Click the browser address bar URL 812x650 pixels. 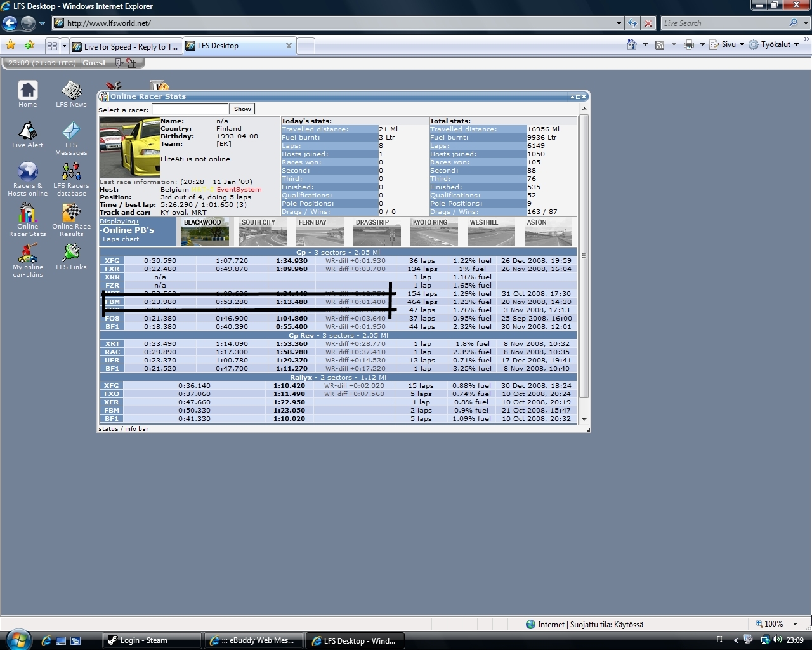tap(332, 23)
